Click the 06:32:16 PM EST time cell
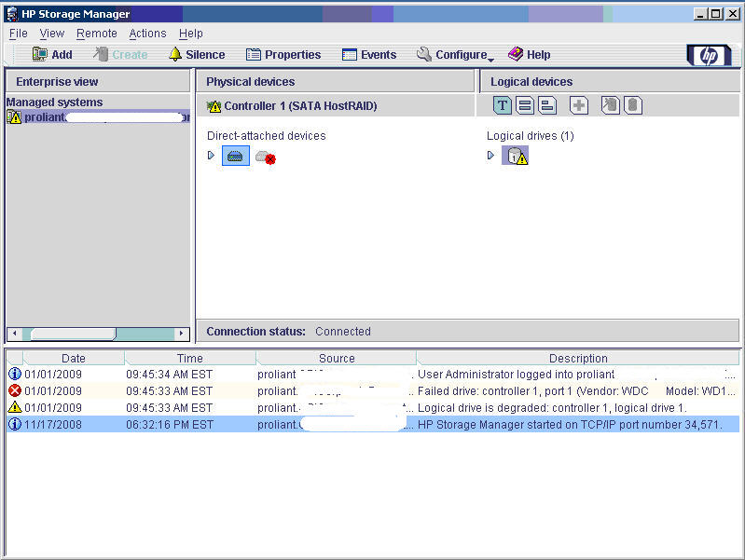Image resolution: width=745 pixels, height=560 pixels. (x=170, y=425)
